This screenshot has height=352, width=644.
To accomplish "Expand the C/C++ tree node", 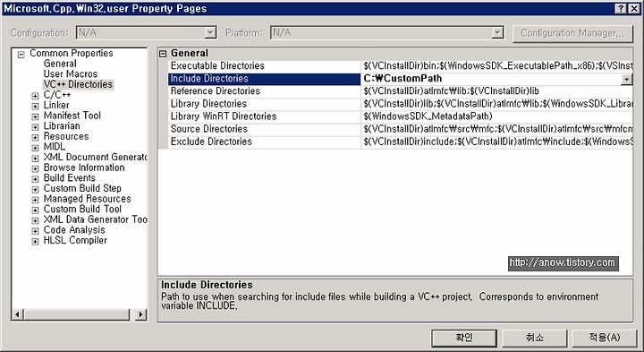I will [x=35, y=96].
